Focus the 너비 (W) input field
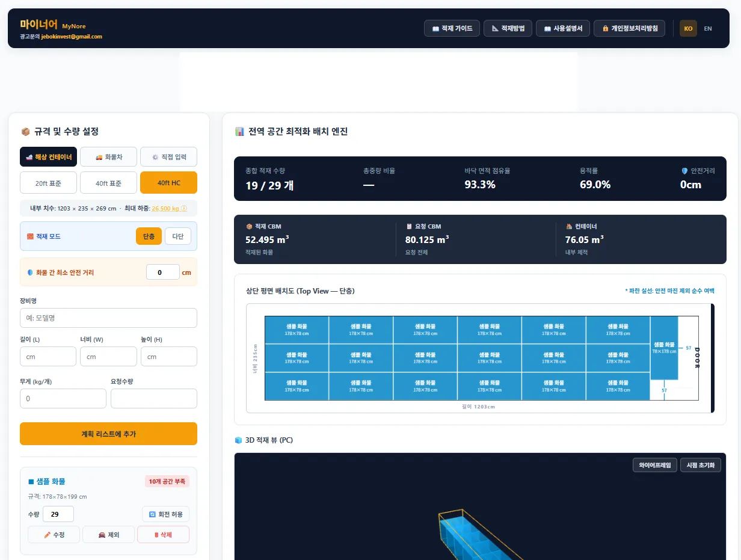741x560 pixels. [x=108, y=357]
